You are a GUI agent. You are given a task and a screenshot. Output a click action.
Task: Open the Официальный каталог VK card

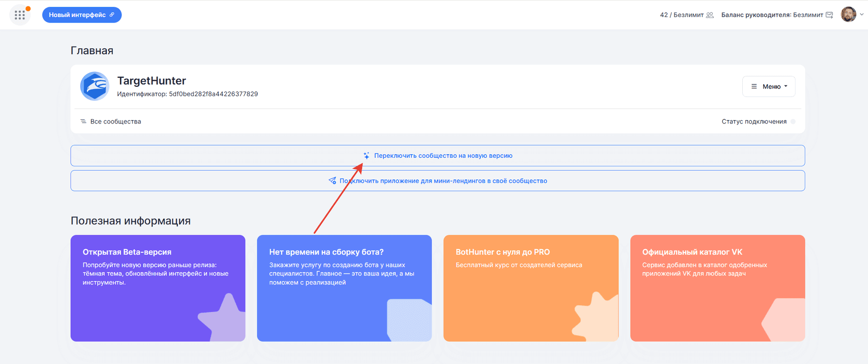coord(717,288)
